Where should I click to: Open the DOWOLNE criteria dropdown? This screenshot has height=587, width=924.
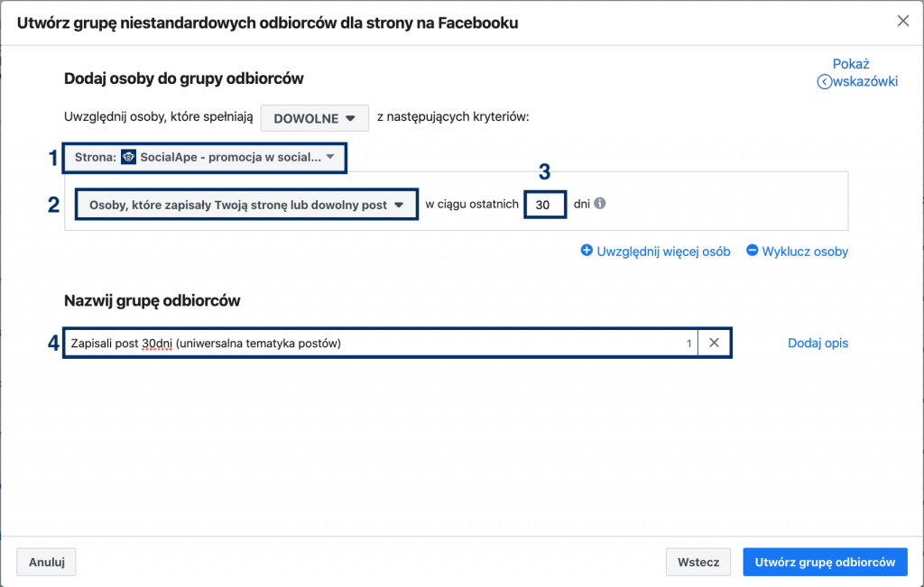tap(314, 118)
